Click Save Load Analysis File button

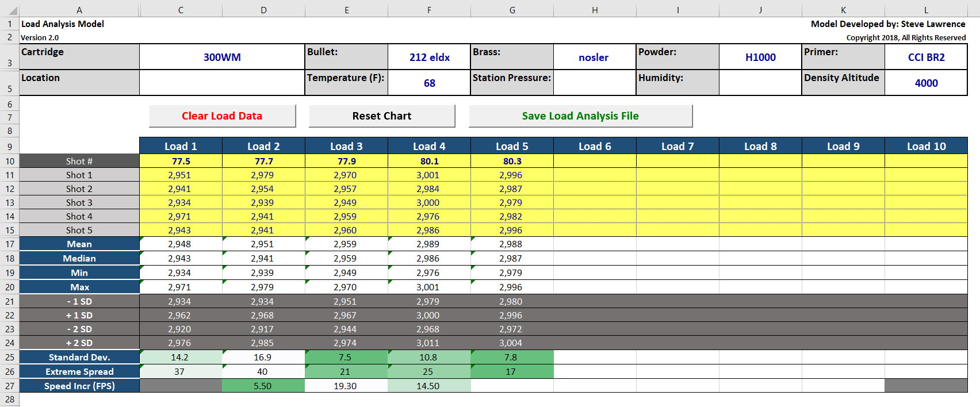tap(580, 116)
